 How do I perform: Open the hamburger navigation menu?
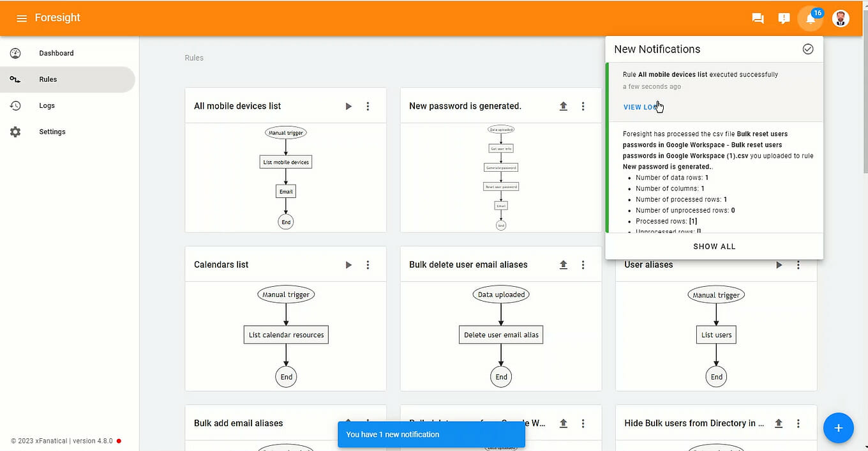[22, 18]
